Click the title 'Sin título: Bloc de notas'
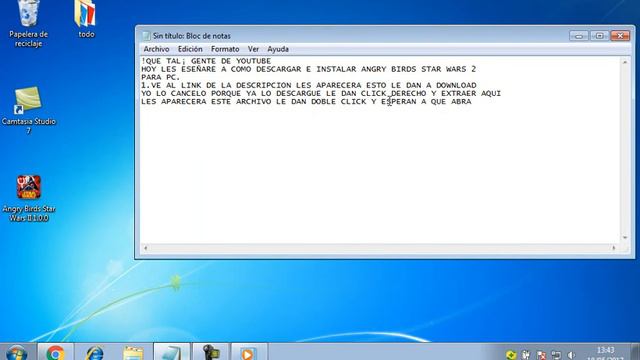640x360 pixels. click(192, 36)
